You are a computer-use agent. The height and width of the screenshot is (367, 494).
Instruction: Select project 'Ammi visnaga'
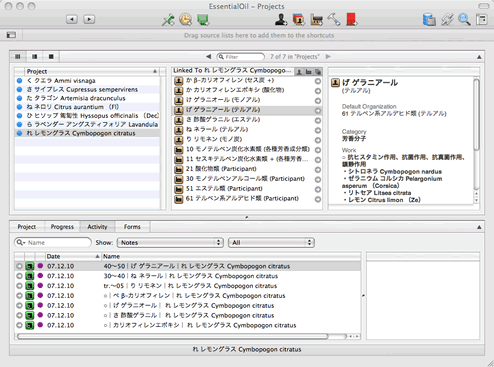(87, 81)
